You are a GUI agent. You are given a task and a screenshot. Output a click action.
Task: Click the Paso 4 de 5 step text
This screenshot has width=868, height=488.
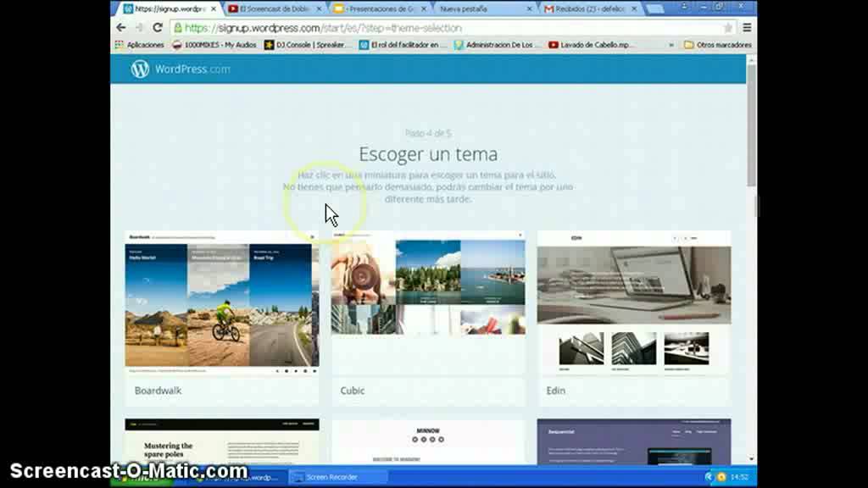pyautogui.click(x=428, y=133)
